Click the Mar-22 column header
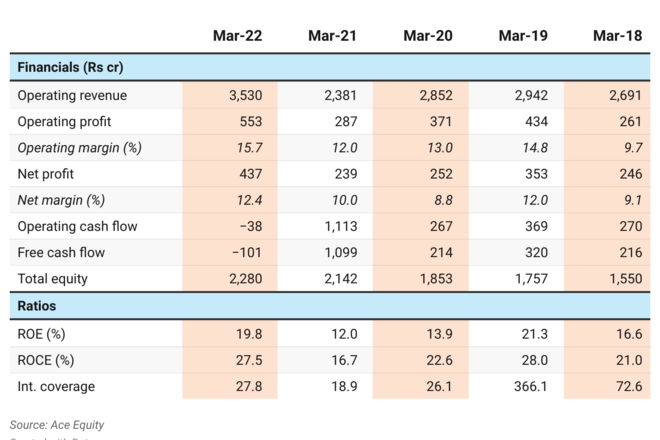This screenshot has height=440, width=660. [237, 37]
